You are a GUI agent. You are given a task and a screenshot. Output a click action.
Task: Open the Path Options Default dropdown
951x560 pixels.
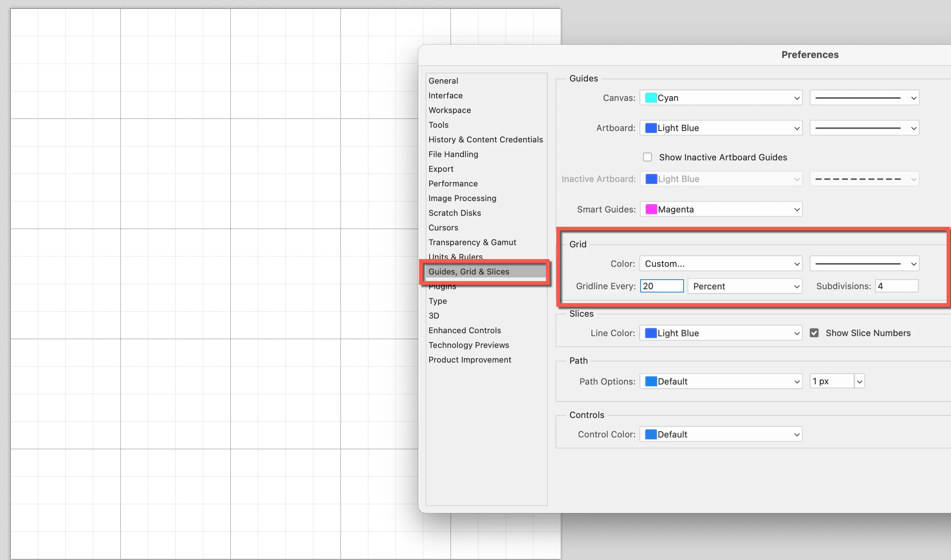[721, 382]
